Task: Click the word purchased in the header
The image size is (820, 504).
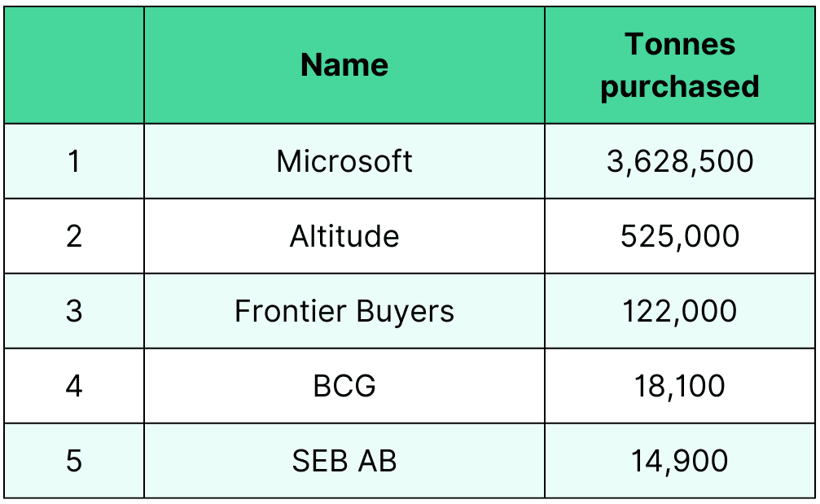Action: pyautogui.click(x=680, y=86)
